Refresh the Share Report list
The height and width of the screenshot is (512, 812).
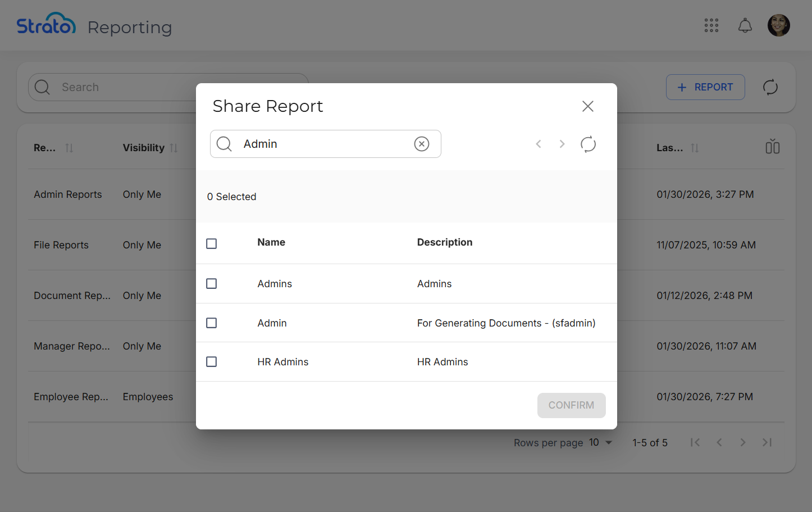coord(588,144)
